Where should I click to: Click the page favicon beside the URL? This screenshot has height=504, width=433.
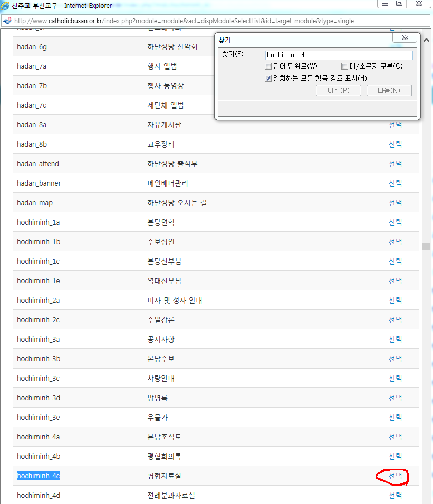coord(7,21)
